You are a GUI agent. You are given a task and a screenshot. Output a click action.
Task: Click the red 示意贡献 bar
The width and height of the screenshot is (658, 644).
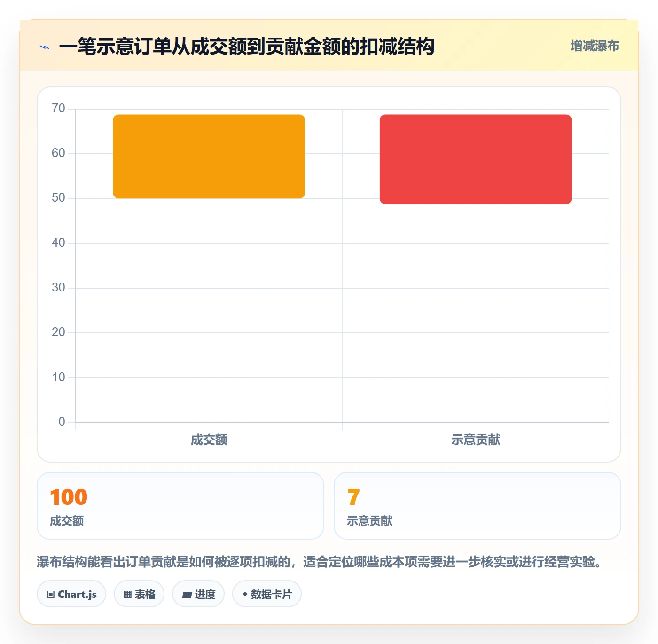coord(476,159)
